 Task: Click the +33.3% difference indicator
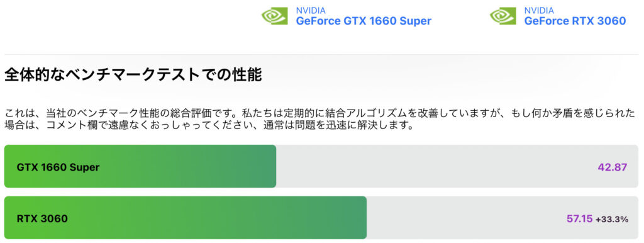click(x=612, y=219)
